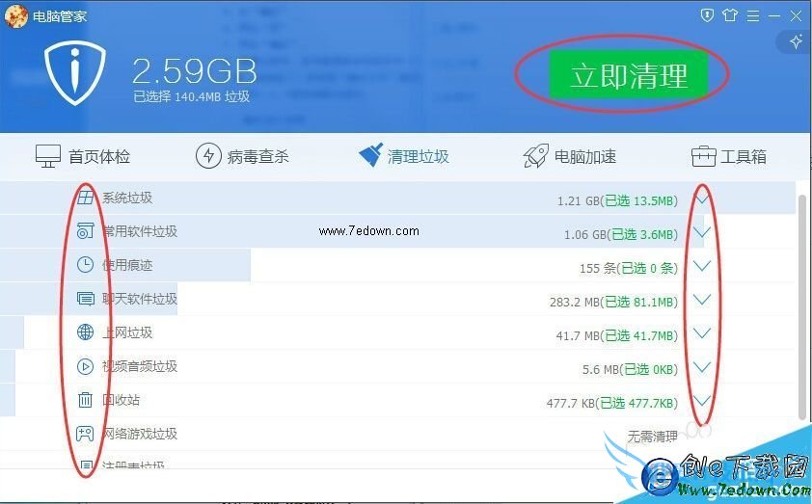Screen dimensions: 812x504
Task: Click the shield icon in title bar
Action: pyautogui.click(x=707, y=15)
